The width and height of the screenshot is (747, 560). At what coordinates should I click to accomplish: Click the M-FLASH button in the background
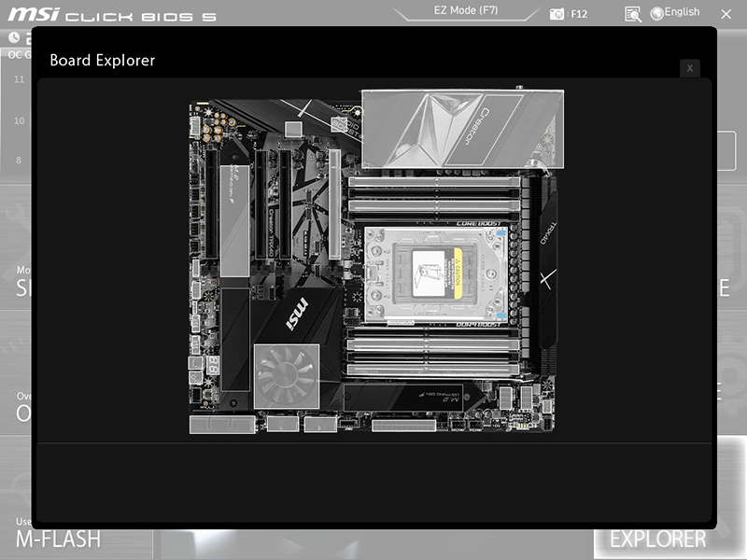click(x=58, y=539)
